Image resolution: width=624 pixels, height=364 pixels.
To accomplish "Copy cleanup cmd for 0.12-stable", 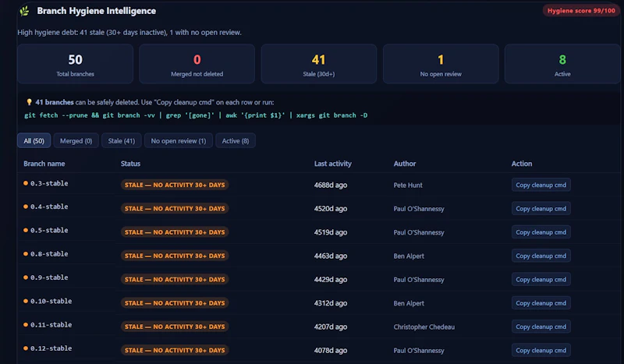I will 541,351.
